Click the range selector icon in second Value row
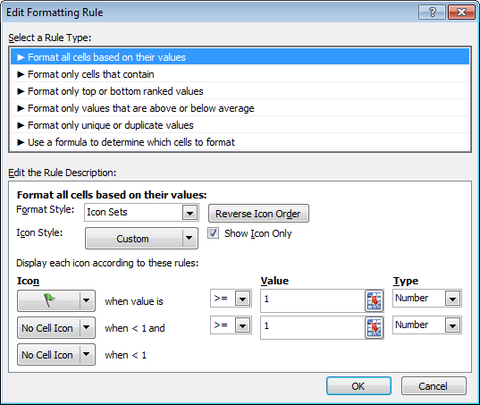This screenshot has width=480, height=405. (374, 328)
